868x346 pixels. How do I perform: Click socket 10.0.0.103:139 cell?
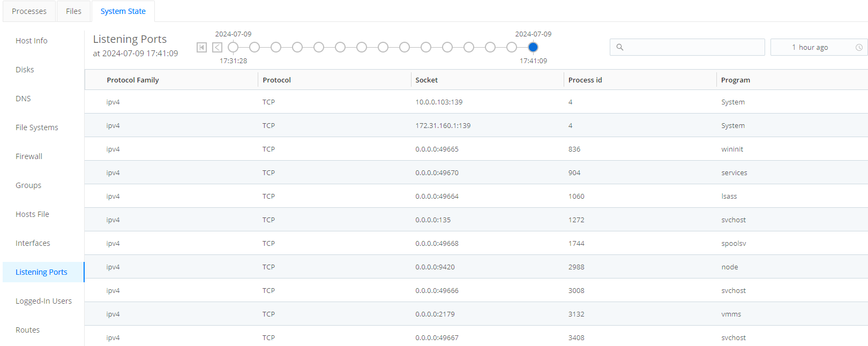click(x=439, y=102)
